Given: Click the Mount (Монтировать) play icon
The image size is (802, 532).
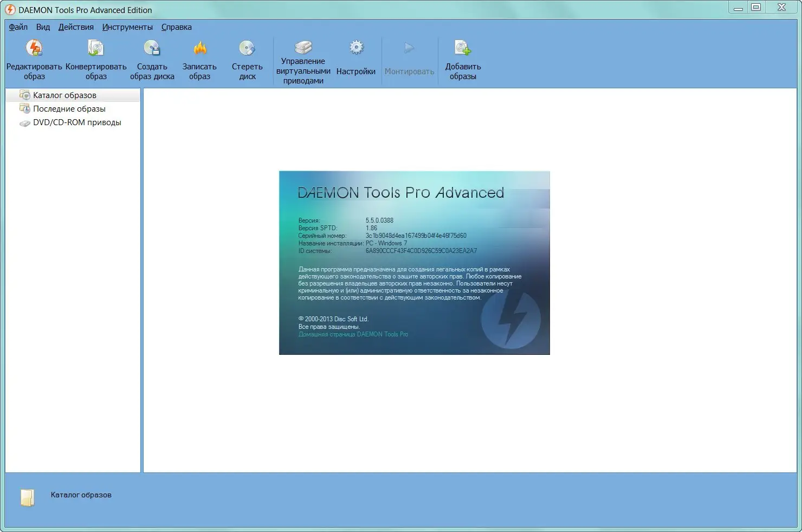Looking at the screenshot, I should coord(409,48).
